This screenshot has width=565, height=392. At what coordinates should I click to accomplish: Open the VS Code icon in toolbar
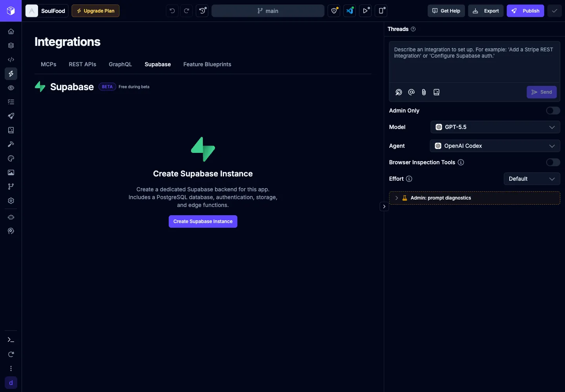pyautogui.click(x=350, y=11)
